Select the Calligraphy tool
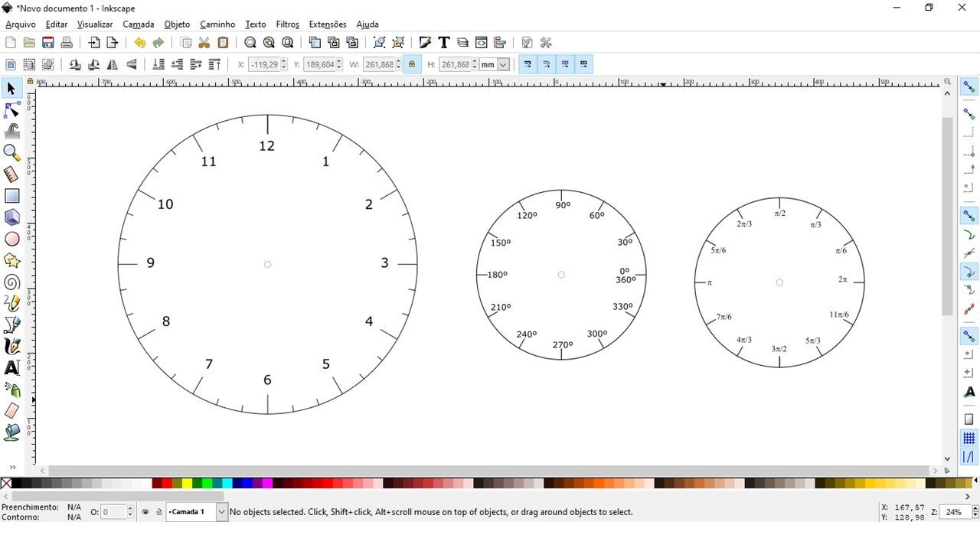This screenshot has height=551, width=980. pos(11,347)
